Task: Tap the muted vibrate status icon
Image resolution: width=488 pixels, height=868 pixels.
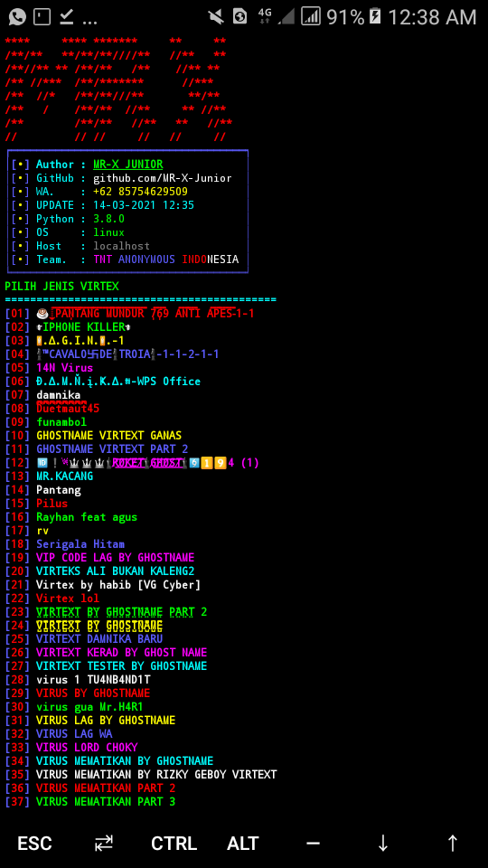Action: 216,16
